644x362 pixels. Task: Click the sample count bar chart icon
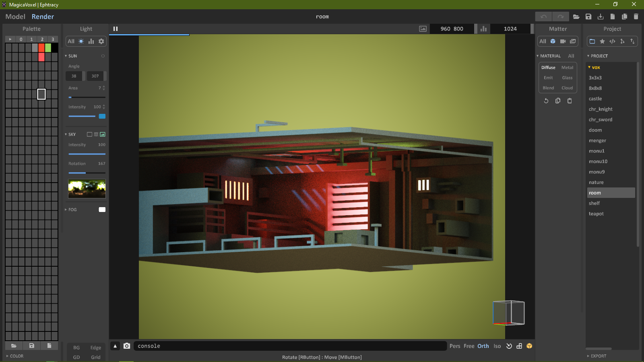point(483,29)
